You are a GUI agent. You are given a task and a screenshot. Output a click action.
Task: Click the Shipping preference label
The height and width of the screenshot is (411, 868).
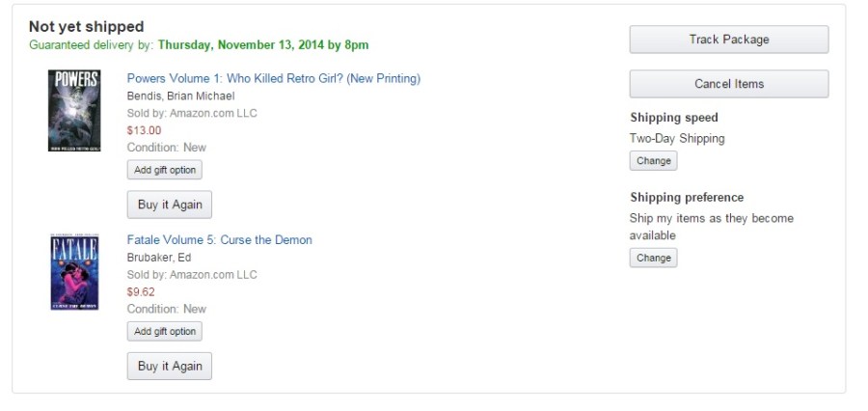click(686, 197)
